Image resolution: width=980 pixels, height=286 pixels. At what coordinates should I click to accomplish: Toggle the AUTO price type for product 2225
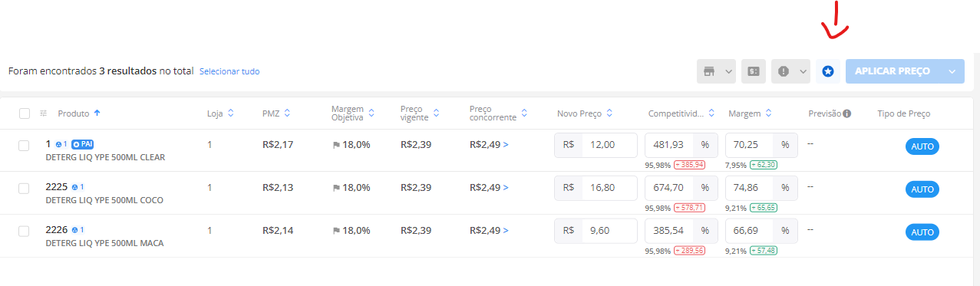click(x=922, y=189)
